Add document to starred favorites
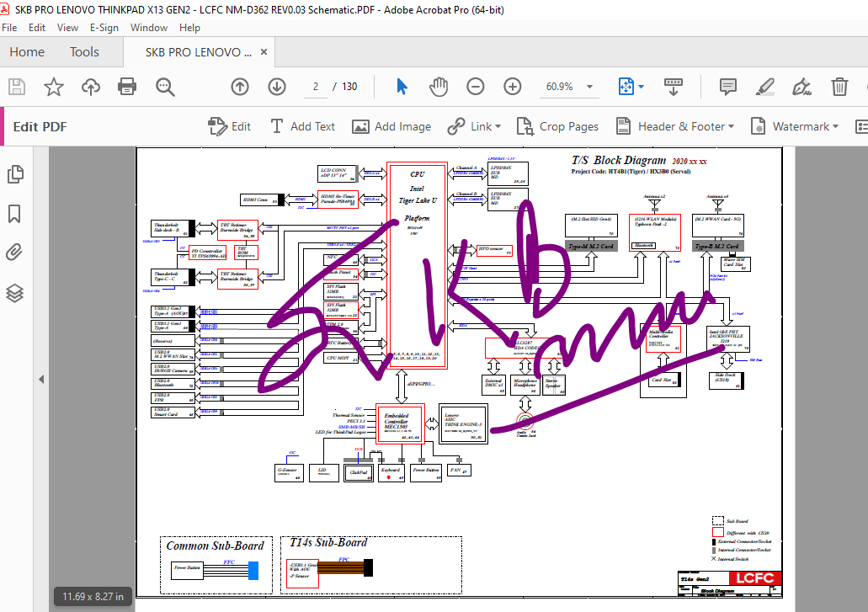Image resolution: width=868 pixels, height=612 pixels. [x=54, y=87]
